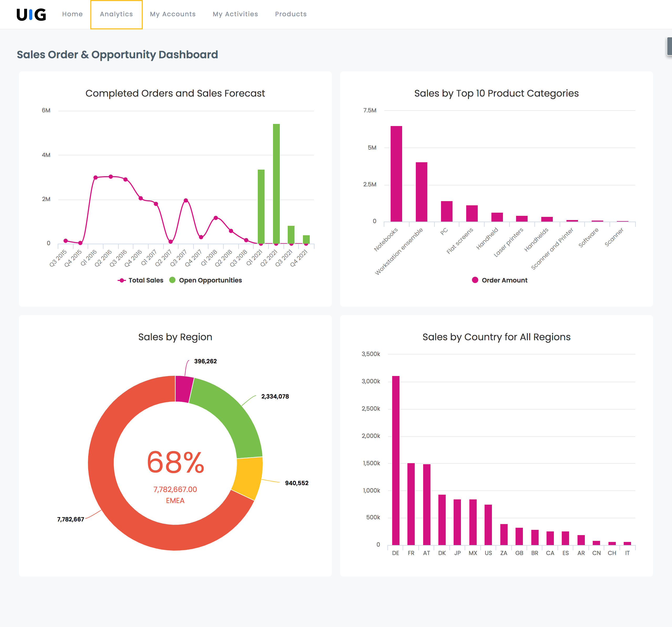Click the Laser printers category bar
This screenshot has height=627, width=672.
[522, 219]
